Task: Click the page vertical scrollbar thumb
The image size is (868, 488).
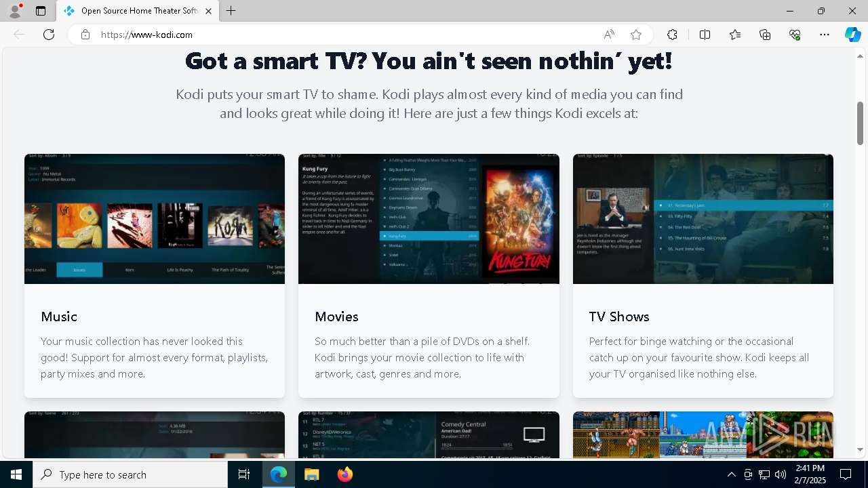Action: (x=861, y=123)
